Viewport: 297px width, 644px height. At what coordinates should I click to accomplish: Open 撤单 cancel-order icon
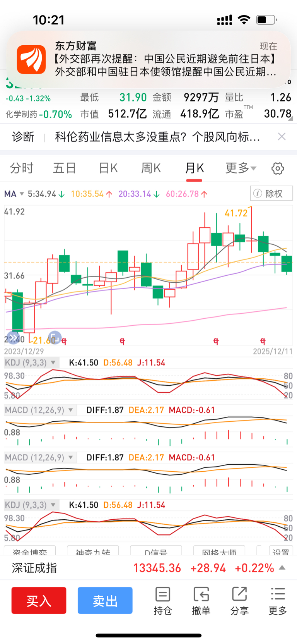[x=201, y=601]
